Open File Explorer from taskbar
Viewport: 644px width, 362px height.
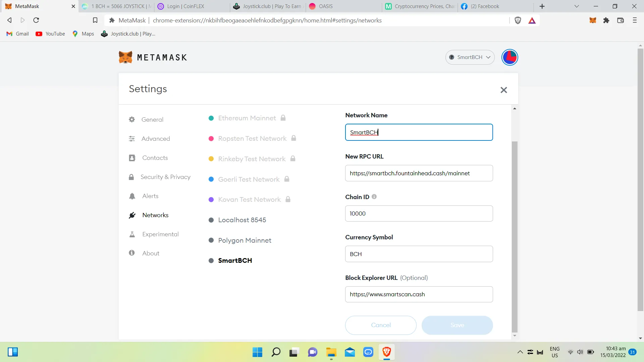(331, 352)
